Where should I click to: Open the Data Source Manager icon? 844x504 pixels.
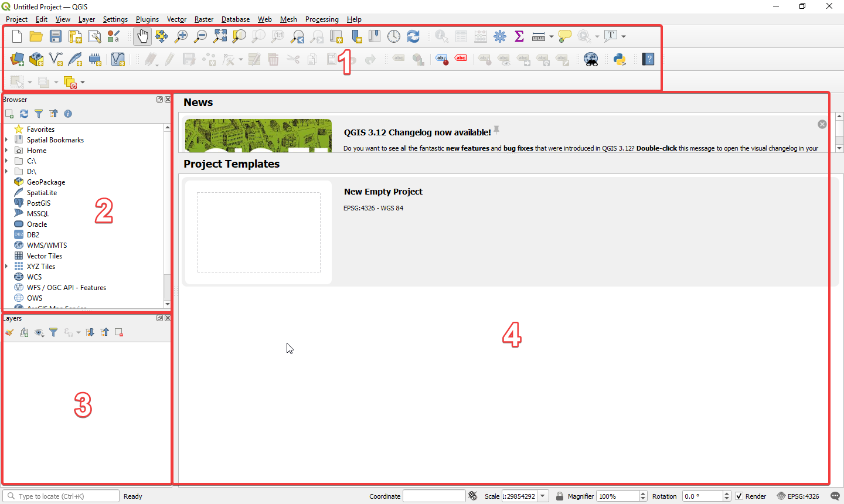[x=17, y=59]
